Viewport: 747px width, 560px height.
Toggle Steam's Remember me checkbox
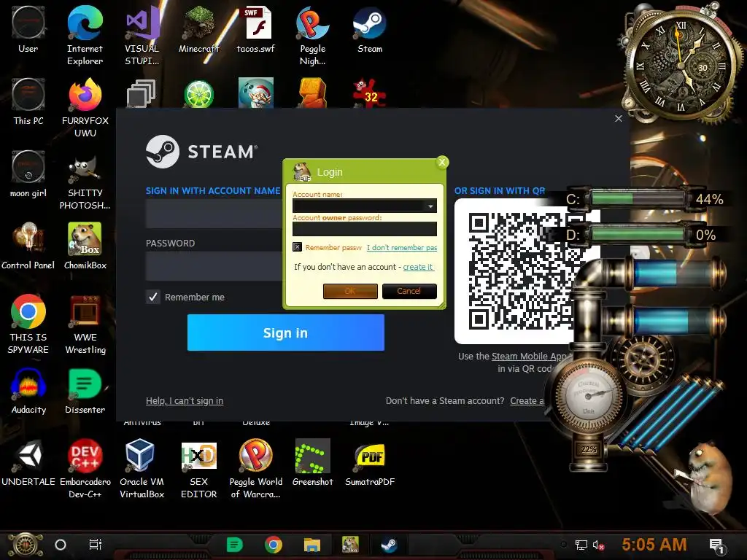coord(153,297)
